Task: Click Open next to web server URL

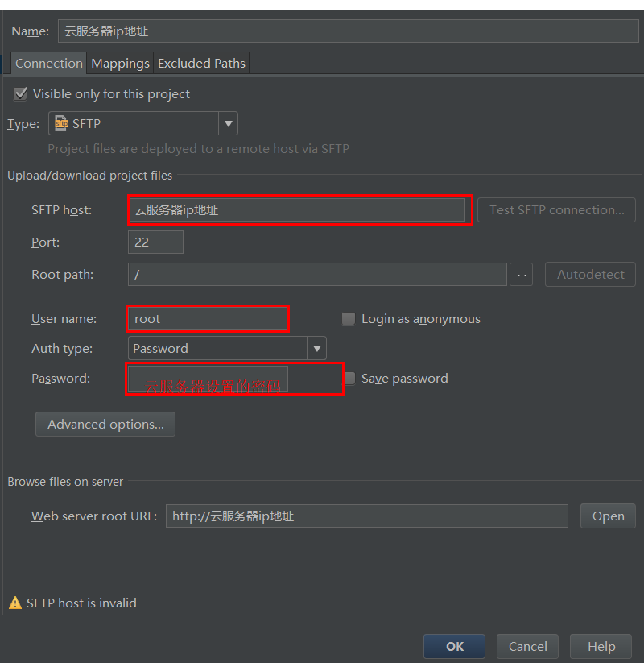Action: tap(608, 516)
